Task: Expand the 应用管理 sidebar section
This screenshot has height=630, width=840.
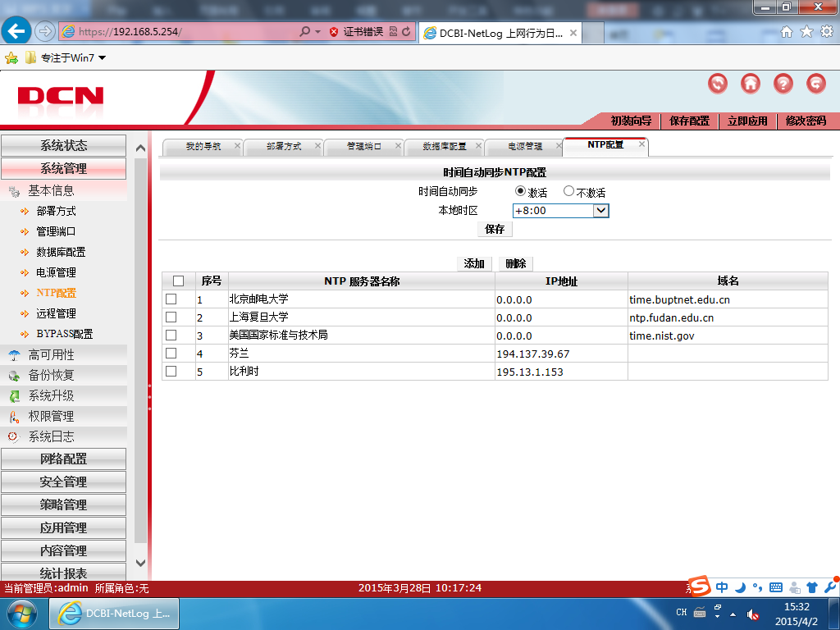Action: (63, 527)
